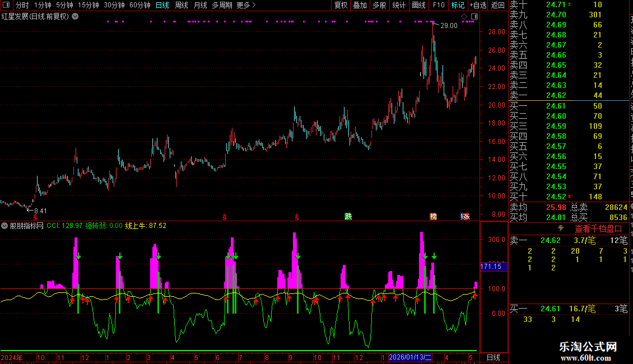
Task: Click the 卖一 queue 3.7/笔 detail row
Action: coord(569,240)
